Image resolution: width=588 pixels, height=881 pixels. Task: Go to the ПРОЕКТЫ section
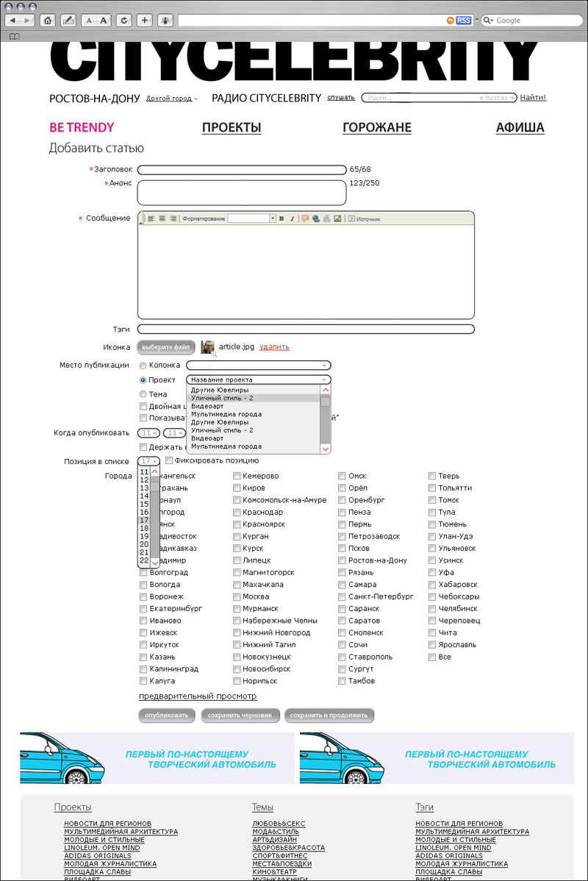click(232, 127)
